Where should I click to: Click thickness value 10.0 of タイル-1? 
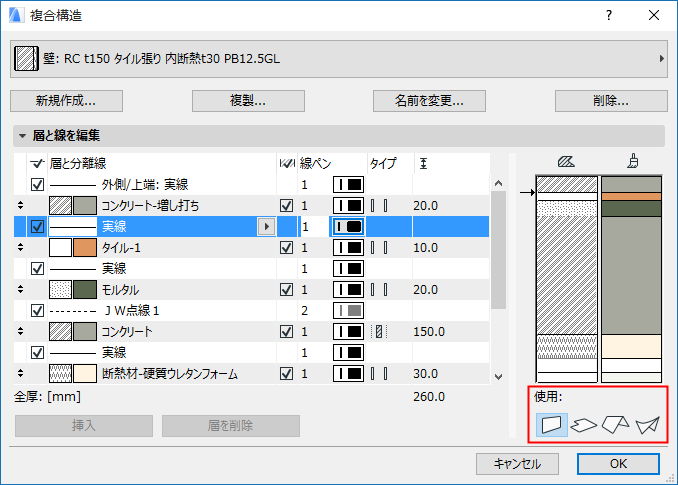[425, 248]
